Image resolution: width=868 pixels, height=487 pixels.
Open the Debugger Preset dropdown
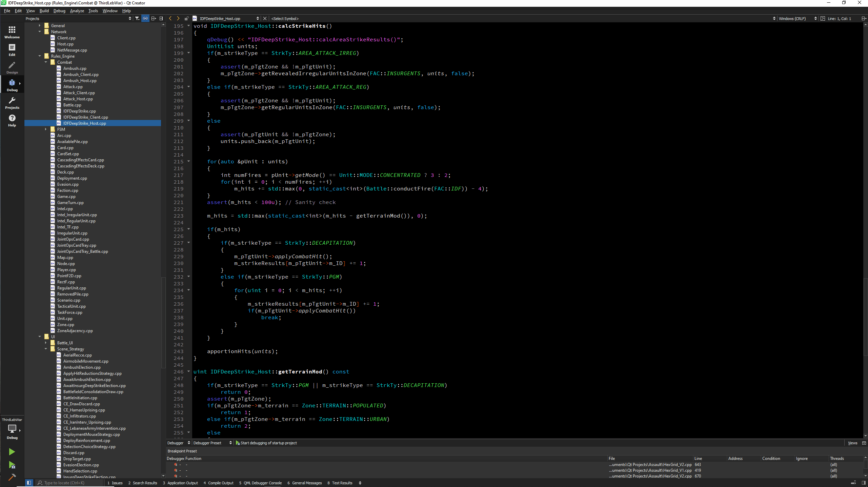pos(213,443)
